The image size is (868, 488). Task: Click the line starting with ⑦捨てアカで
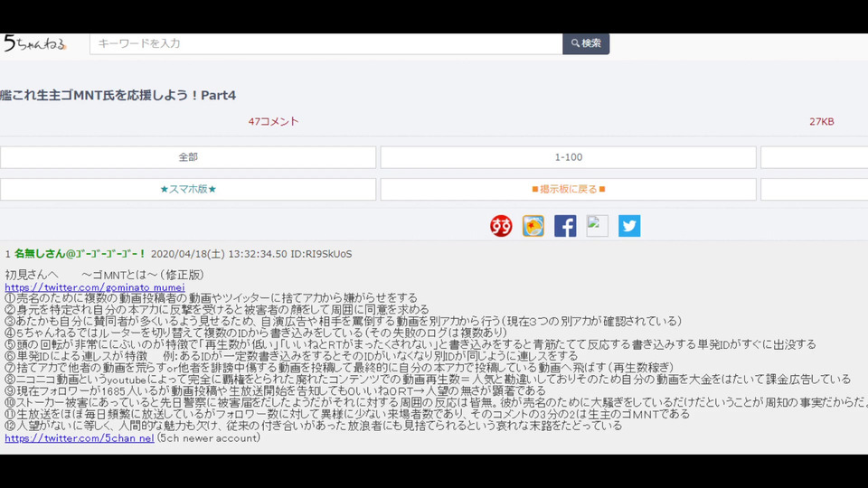point(339,368)
